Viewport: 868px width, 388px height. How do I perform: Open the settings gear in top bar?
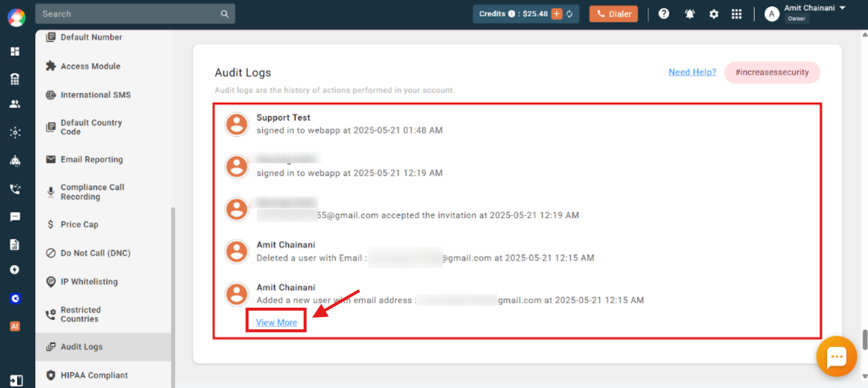point(714,14)
